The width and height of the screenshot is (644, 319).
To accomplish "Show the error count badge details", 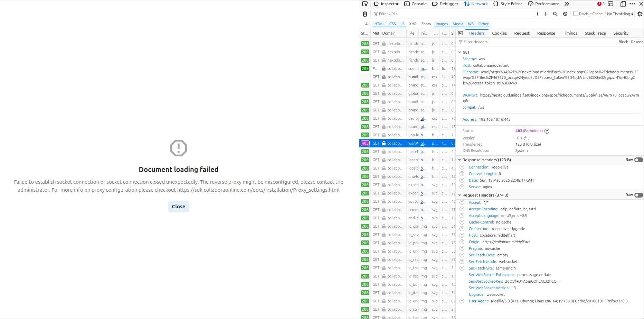I will [x=601, y=4].
